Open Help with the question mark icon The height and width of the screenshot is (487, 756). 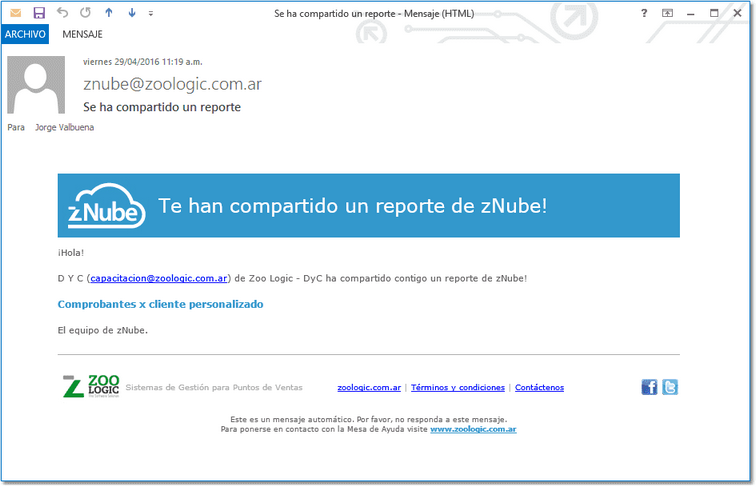click(x=644, y=13)
